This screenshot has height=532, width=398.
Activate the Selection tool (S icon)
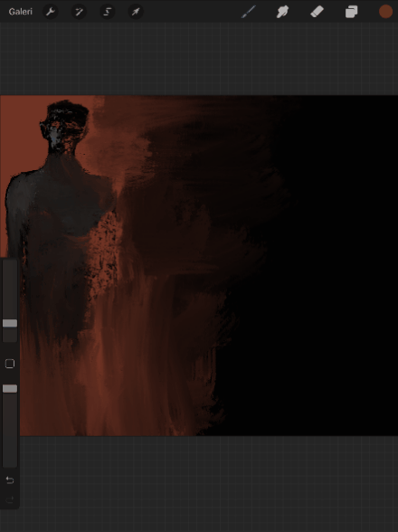[107, 12]
